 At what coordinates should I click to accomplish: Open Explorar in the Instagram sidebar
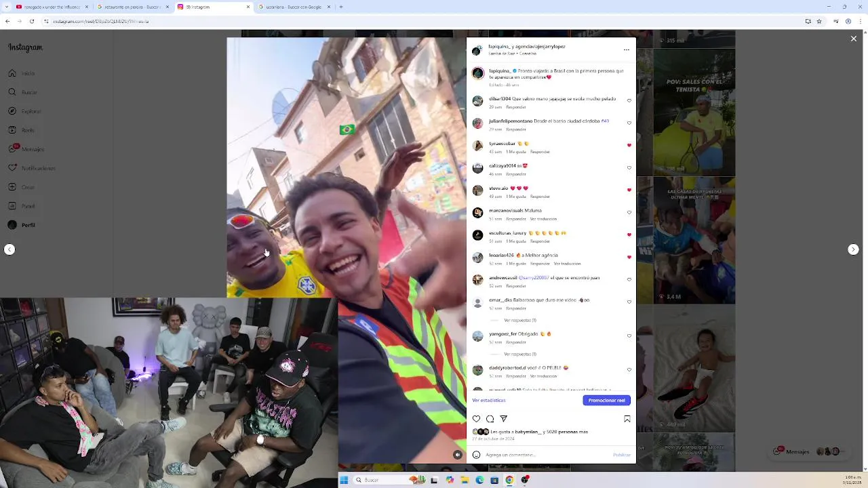[25, 111]
